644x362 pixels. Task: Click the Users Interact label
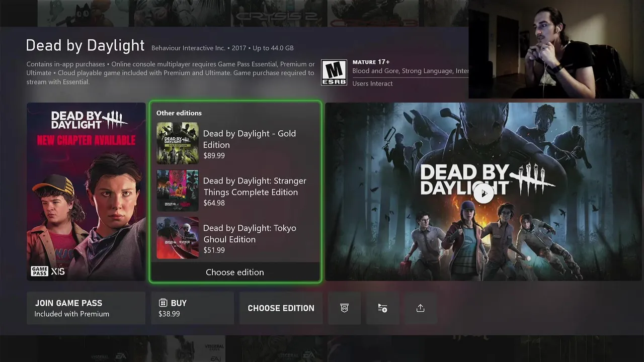pyautogui.click(x=372, y=83)
